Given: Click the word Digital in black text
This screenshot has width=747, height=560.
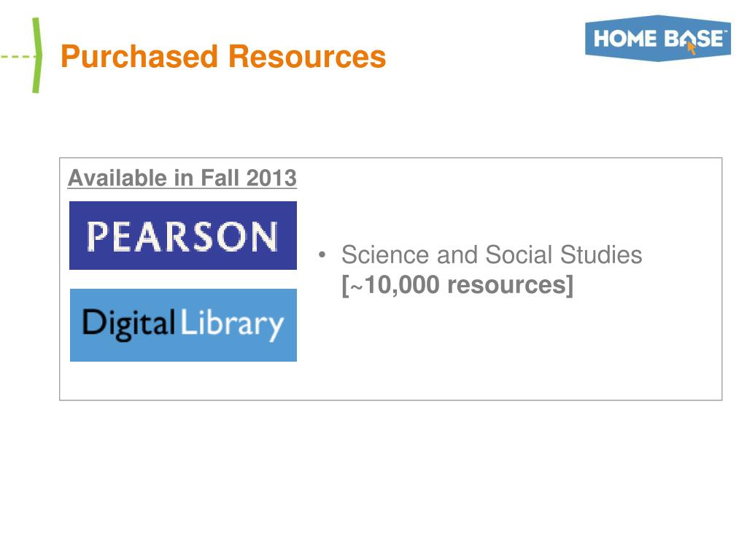Looking at the screenshot, I should pos(128,324).
